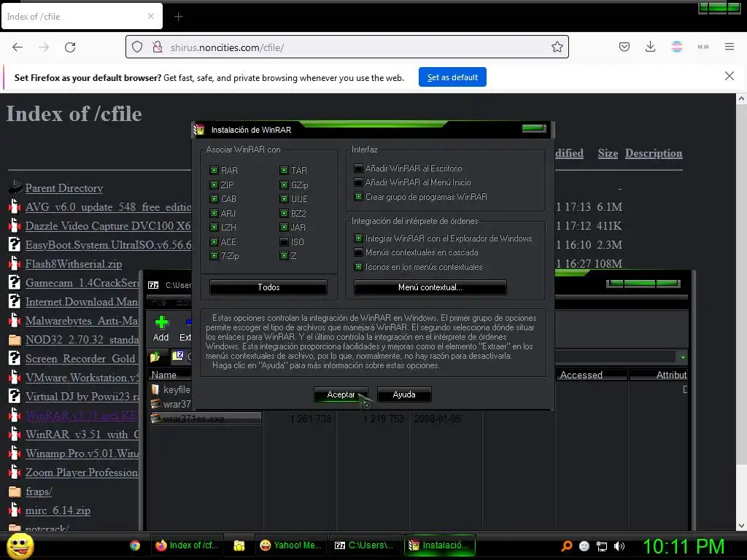Open the smiley Start button
Viewport: 747px width, 560px height.
coord(20,545)
